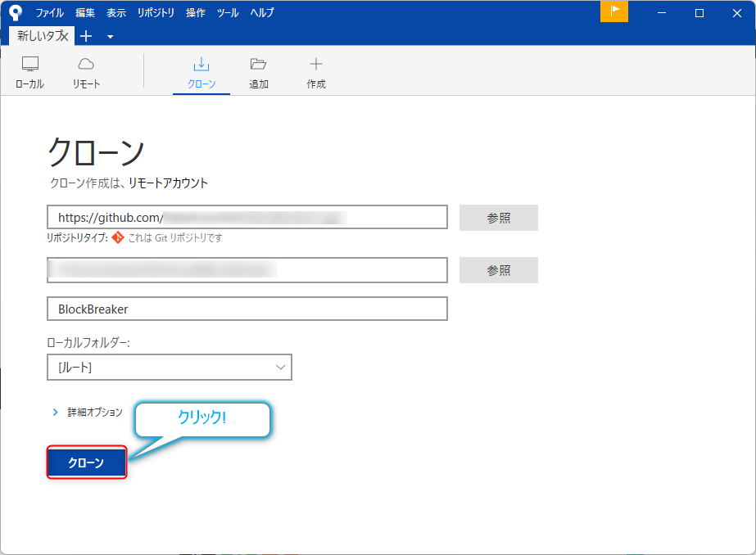Click the Sourcetree logo icon
756x555 pixels.
(x=15, y=12)
